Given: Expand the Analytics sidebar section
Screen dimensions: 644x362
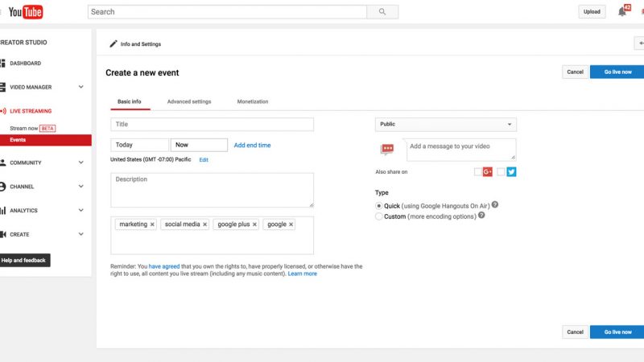Looking at the screenshot, I should tap(80, 211).
